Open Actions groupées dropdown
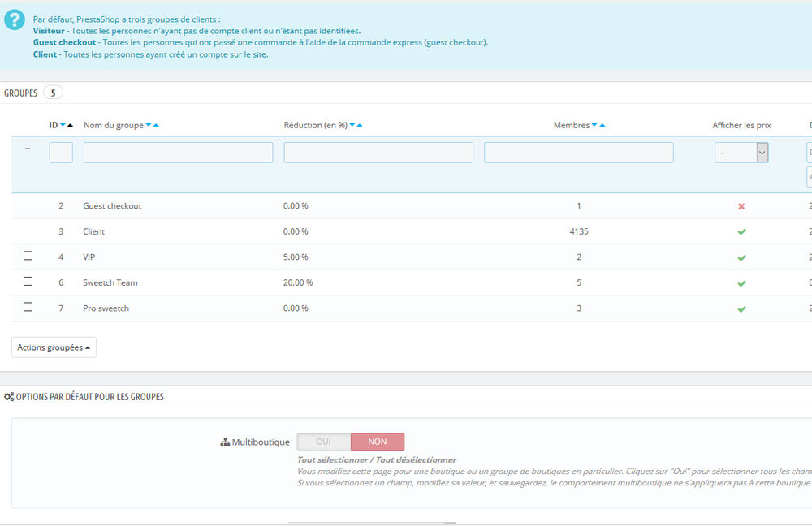The image size is (812, 526). click(x=54, y=347)
